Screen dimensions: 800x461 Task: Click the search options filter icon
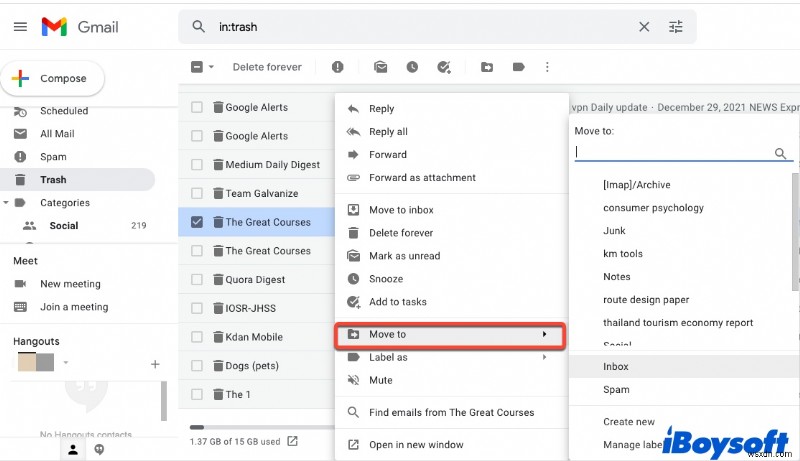(x=677, y=27)
